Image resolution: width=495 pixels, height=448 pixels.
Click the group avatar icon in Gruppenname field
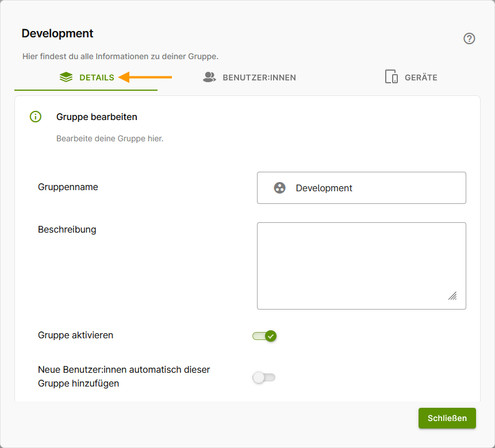coord(279,187)
